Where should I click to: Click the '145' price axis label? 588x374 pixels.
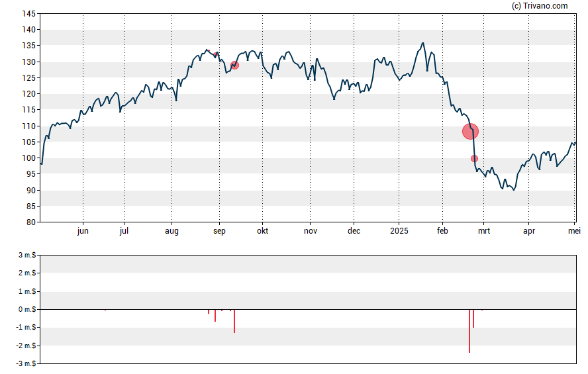point(29,14)
